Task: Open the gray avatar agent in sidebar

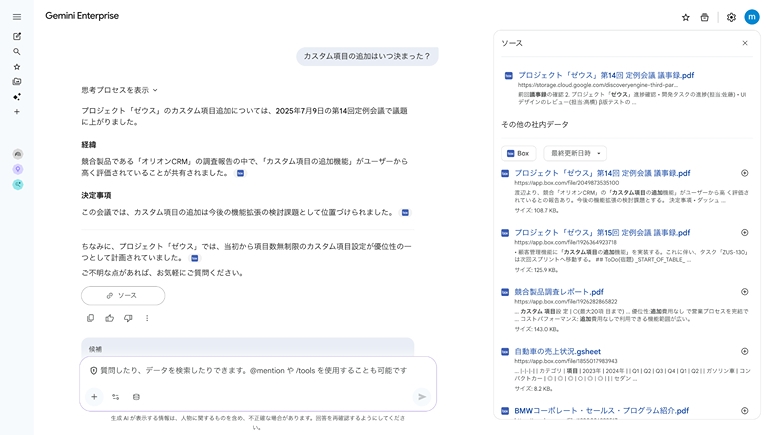Action: coord(18,154)
